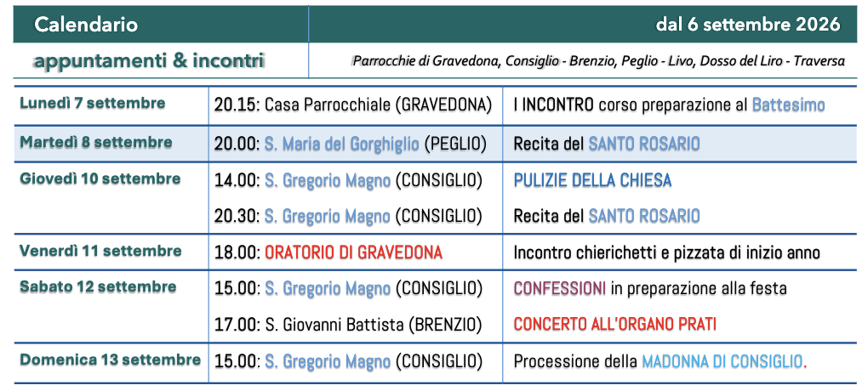Click SANTO ROSARIO on Martedì 8 row
868x391 pixels.
tap(644, 144)
